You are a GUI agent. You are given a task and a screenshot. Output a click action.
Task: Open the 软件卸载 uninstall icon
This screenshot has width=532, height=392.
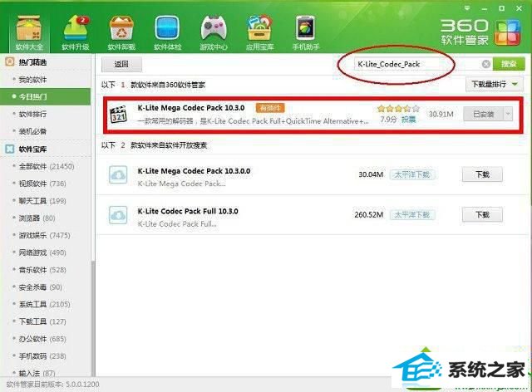(x=121, y=33)
